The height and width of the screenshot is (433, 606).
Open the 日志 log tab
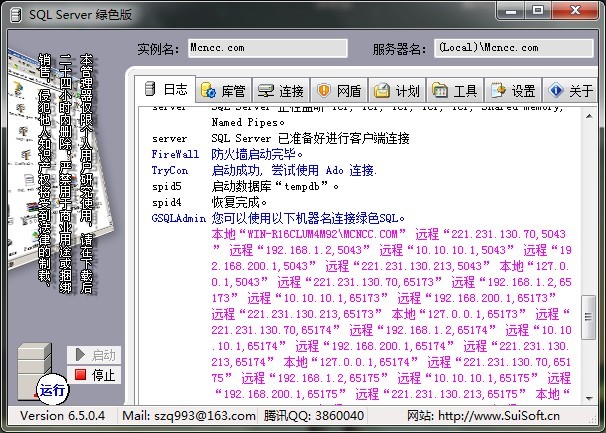coord(164,91)
